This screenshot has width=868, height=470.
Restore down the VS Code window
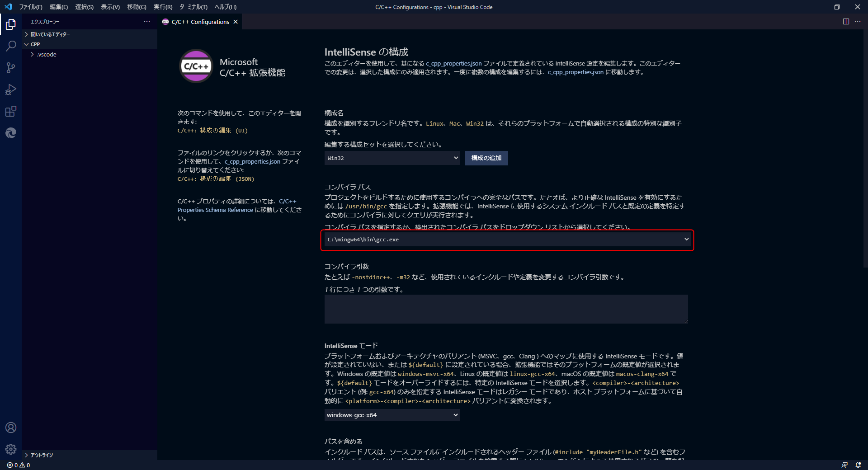point(837,7)
